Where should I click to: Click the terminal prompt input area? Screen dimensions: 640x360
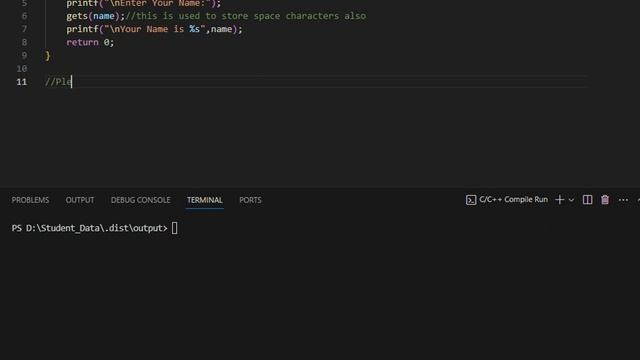pyautogui.click(x=175, y=228)
